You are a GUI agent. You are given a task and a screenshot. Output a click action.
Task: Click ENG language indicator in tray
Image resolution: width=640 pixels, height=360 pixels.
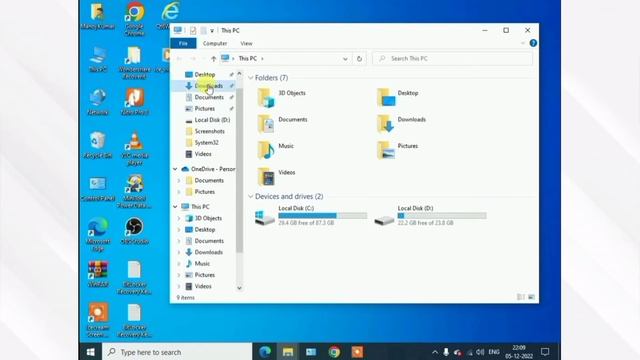494,352
